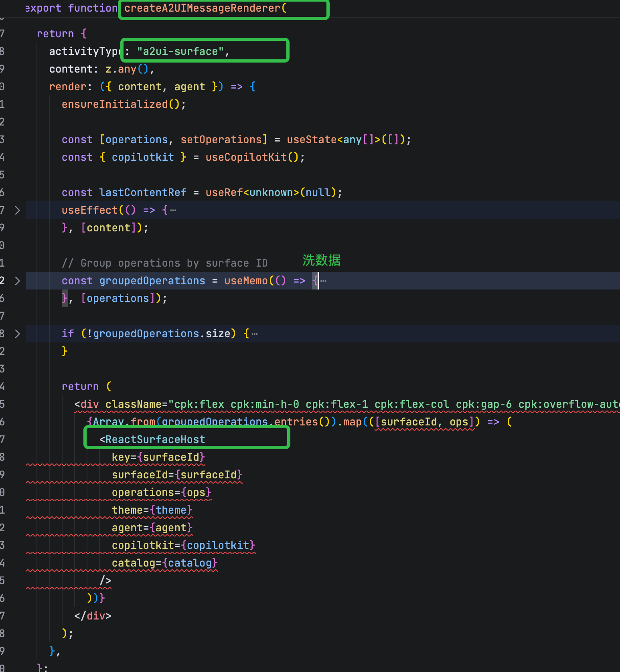620x672 pixels.
Task: Place cursor in the "a2ui-surface" string
Action: tap(180, 51)
